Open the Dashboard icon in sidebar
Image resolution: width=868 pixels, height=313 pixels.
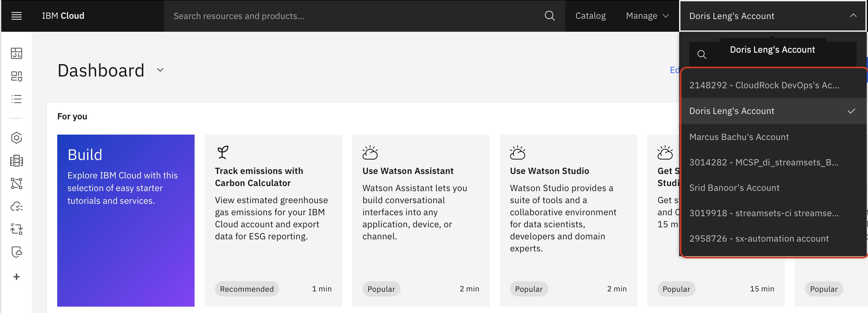pos(17,53)
